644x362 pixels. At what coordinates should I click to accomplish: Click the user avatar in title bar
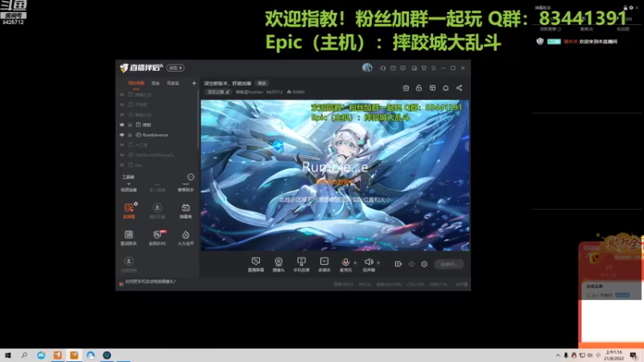(367, 68)
